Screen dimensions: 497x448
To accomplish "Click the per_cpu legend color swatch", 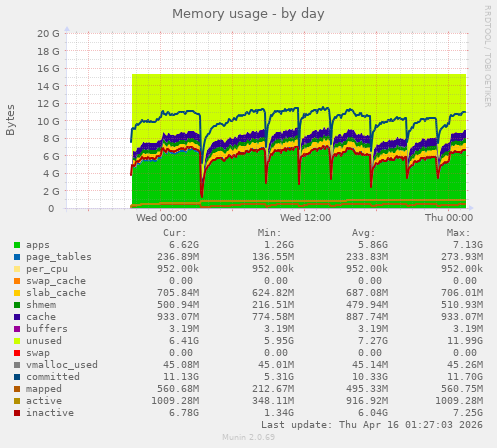I will click(x=17, y=269).
